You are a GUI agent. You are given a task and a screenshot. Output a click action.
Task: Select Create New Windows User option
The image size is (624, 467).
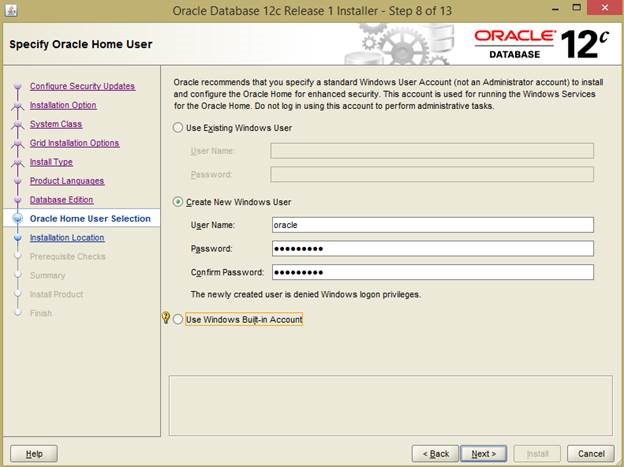(x=177, y=202)
